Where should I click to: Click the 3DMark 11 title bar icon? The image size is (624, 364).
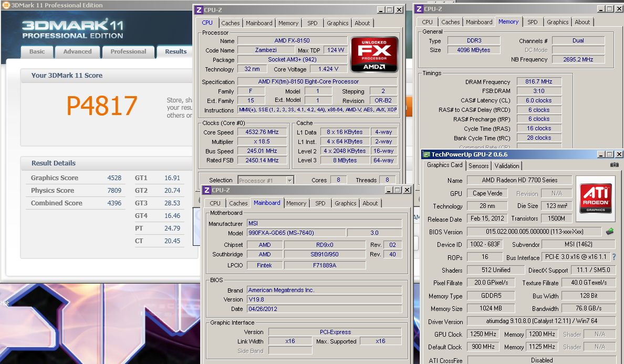(6, 5)
